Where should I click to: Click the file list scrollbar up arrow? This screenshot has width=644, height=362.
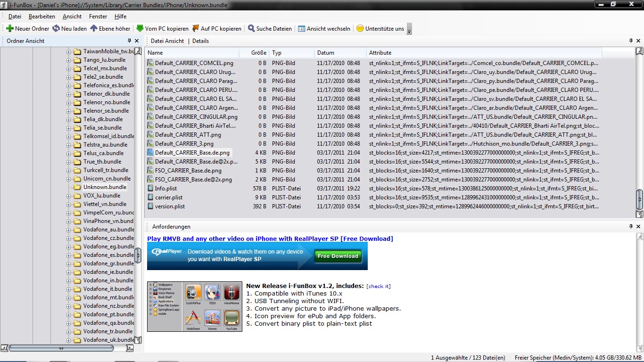coord(639,51)
